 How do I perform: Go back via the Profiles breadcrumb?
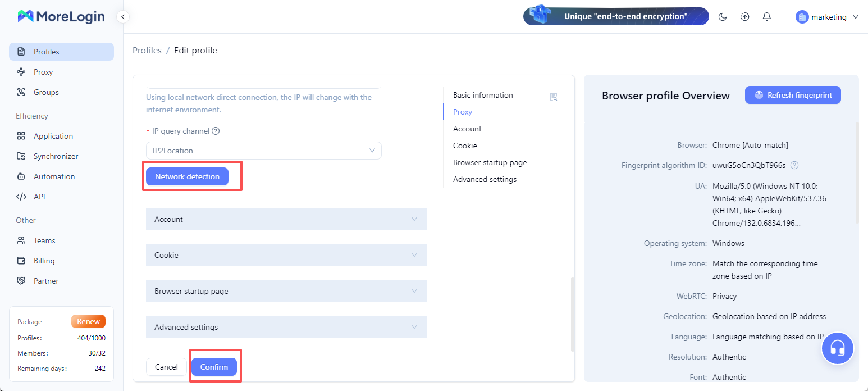click(147, 50)
